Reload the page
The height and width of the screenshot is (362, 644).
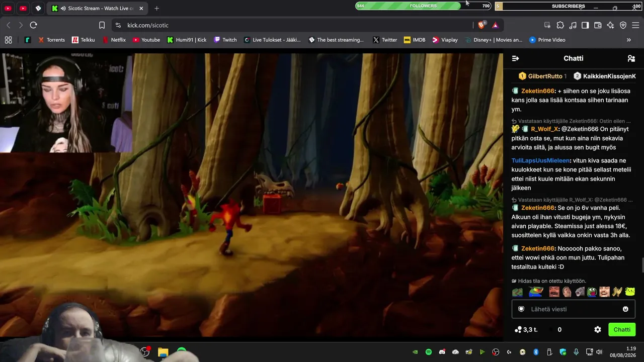pos(33,25)
